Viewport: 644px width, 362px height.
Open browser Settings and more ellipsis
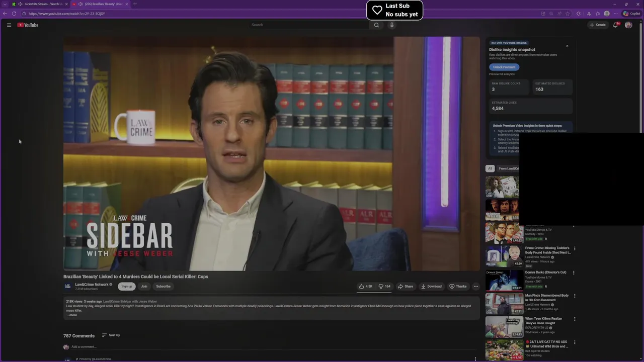coord(615,14)
